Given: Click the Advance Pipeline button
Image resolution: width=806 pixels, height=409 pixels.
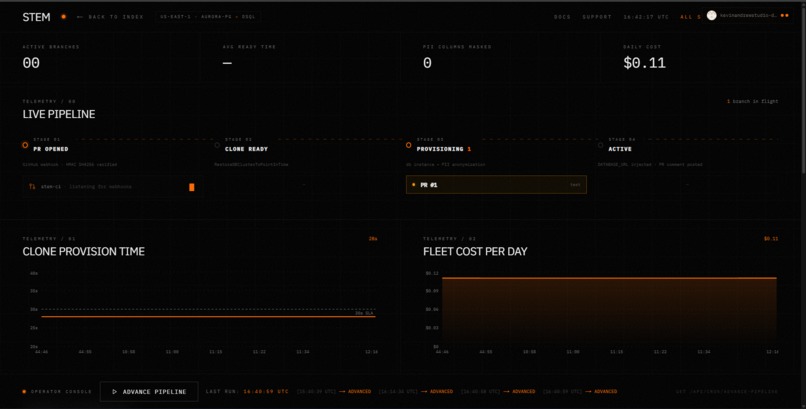Looking at the screenshot, I should (149, 392).
